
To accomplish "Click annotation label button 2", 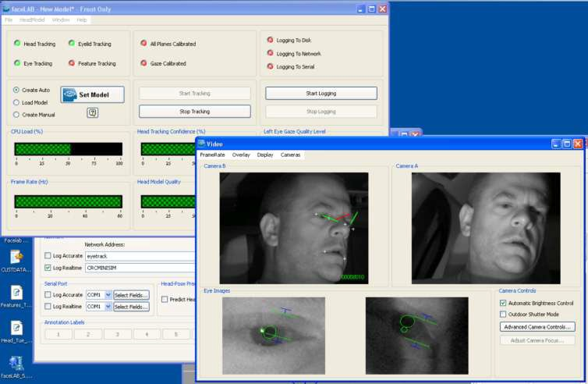I will pos(88,334).
